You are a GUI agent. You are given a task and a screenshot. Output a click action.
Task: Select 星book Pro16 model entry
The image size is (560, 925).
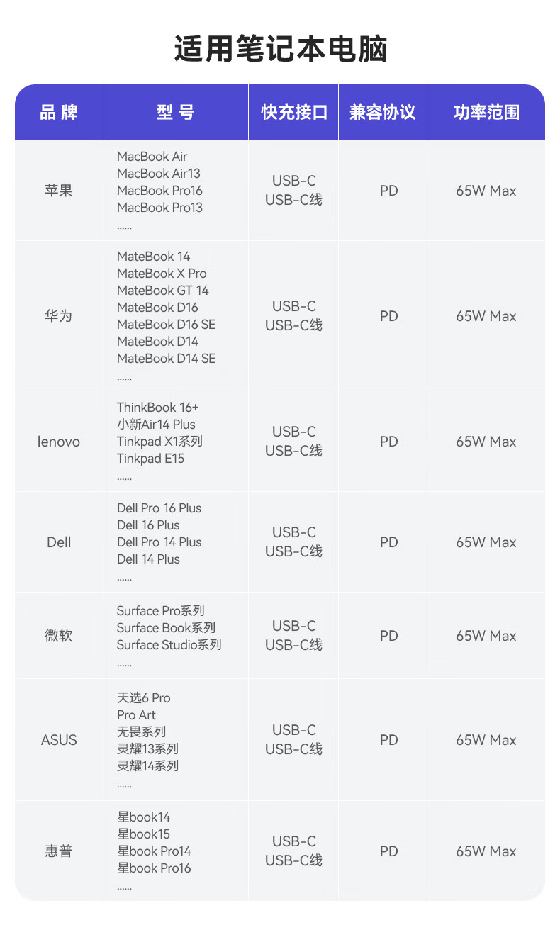coord(154,868)
